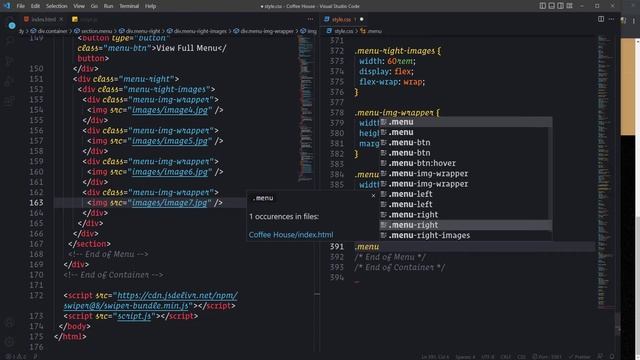This screenshot has width=640, height=360.
Task: Click unsaved dot on style.css tab
Action: coord(362,19)
